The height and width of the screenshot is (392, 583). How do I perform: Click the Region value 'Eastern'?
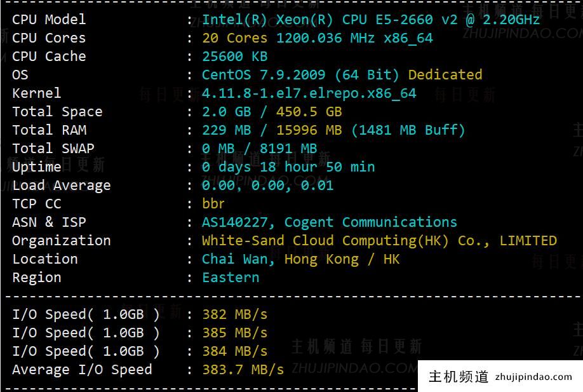tap(231, 278)
